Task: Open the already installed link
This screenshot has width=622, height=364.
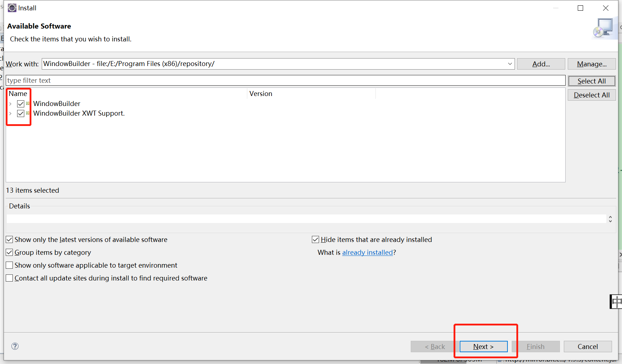Action: tap(368, 252)
